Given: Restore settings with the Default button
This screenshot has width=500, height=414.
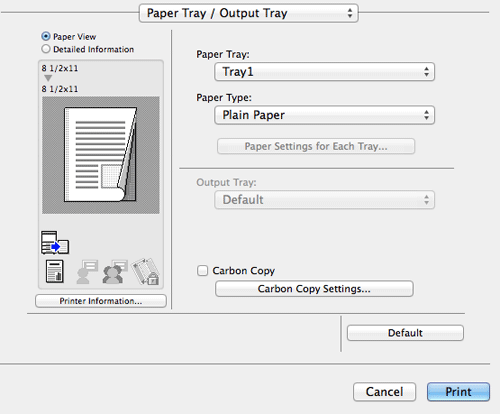Looking at the screenshot, I should 405,333.
